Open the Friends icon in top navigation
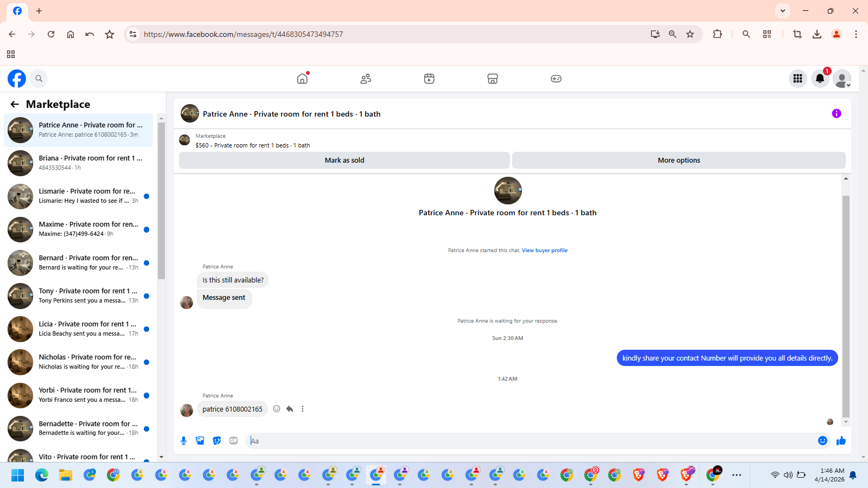 (x=366, y=79)
